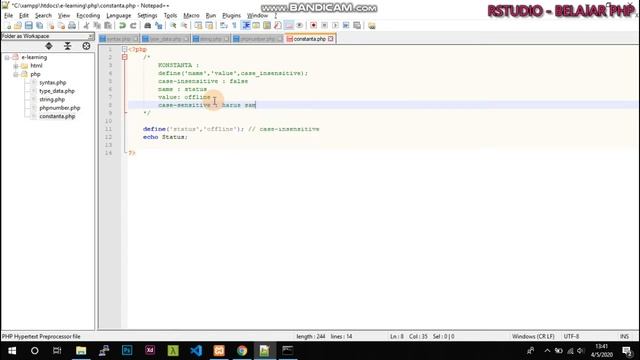
Task: Undo the last edit via toolbar
Action: tap(122, 26)
